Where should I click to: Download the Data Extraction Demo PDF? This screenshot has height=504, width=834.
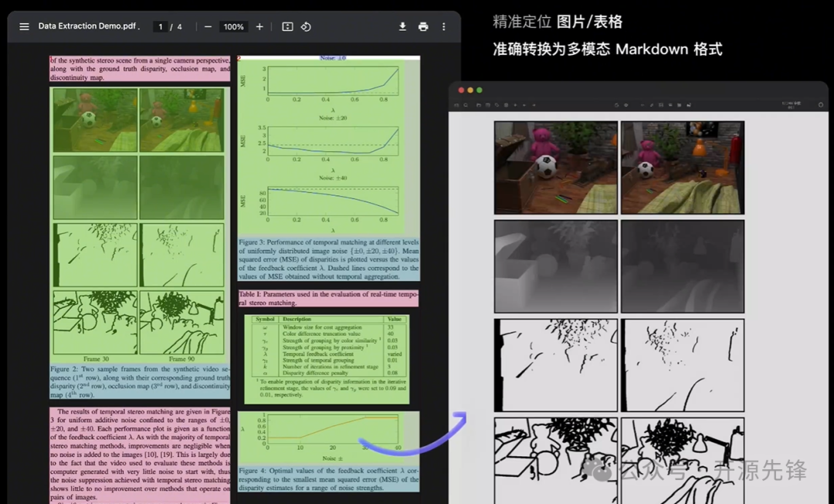pos(402,27)
